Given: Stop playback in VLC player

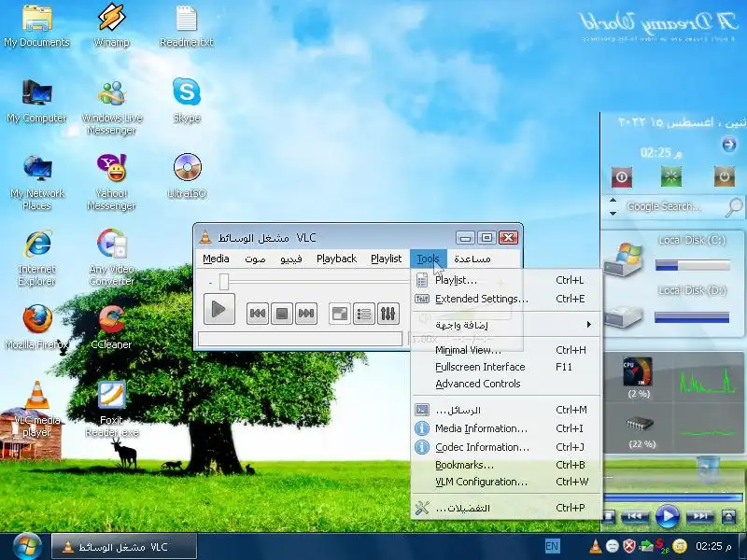Looking at the screenshot, I should point(282,314).
